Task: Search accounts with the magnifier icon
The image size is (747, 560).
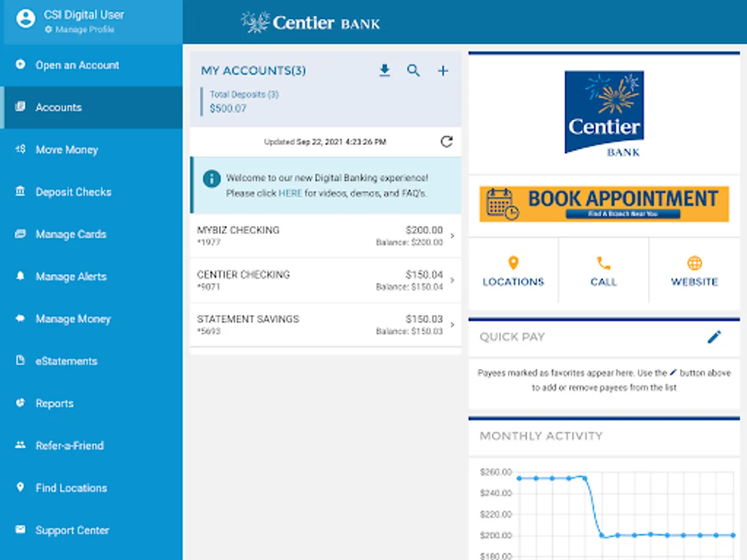Action: pos(413,70)
